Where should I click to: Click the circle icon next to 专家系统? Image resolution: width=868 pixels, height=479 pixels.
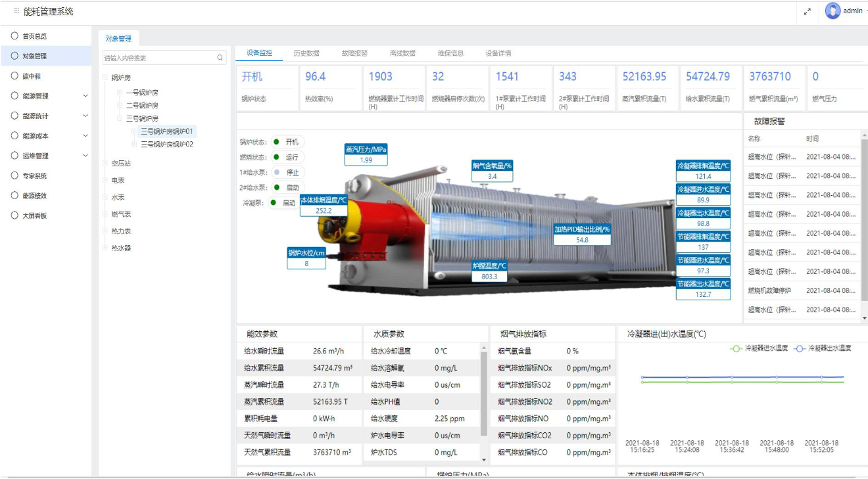[x=14, y=175]
